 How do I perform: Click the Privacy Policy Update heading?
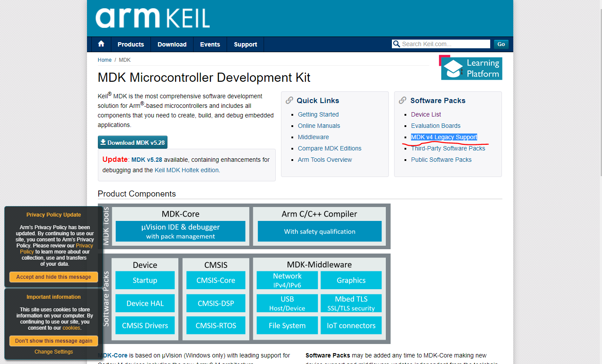click(54, 215)
